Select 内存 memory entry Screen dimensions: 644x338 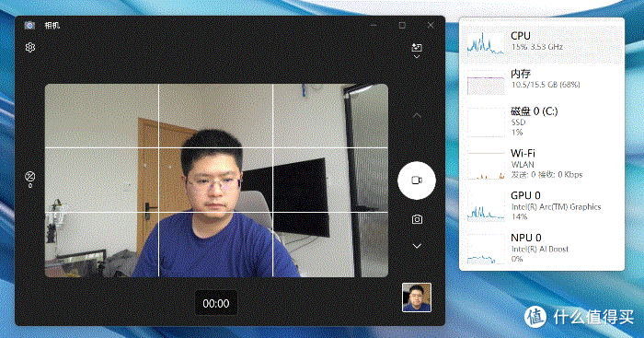click(542, 81)
